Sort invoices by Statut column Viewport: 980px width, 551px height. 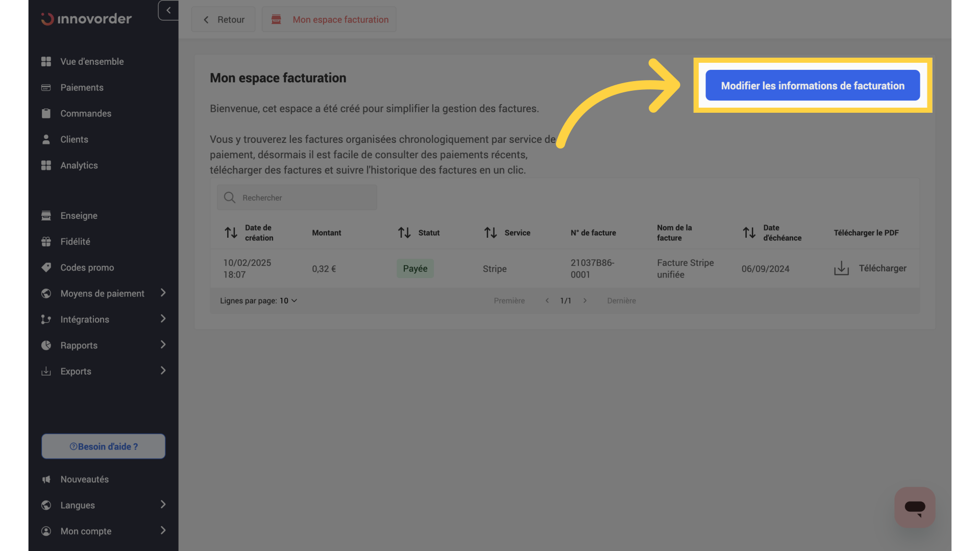(404, 233)
